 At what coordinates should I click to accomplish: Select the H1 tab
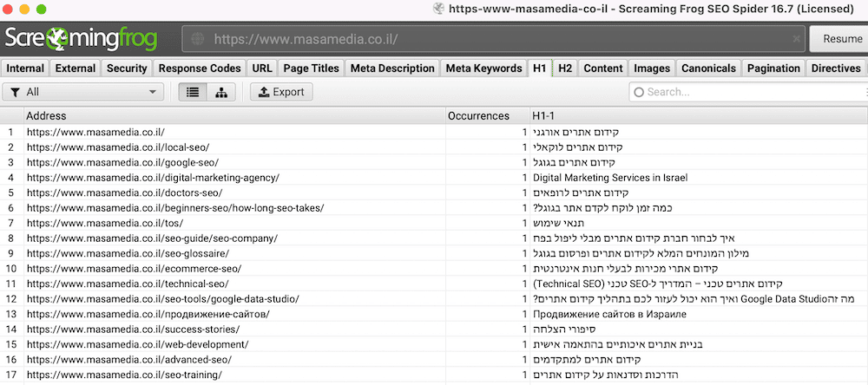(x=540, y=68)
